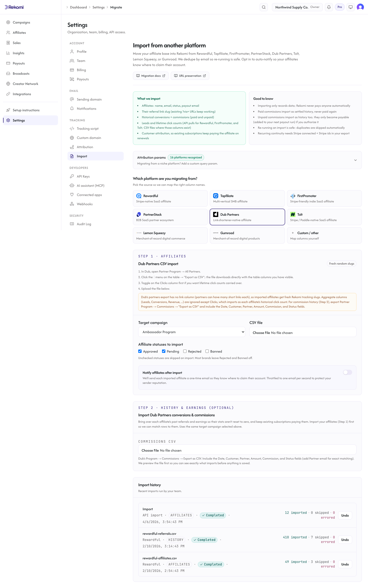Click the Setup instructions rocket icon
Screen dimensions: 368x588
point(8,110)
